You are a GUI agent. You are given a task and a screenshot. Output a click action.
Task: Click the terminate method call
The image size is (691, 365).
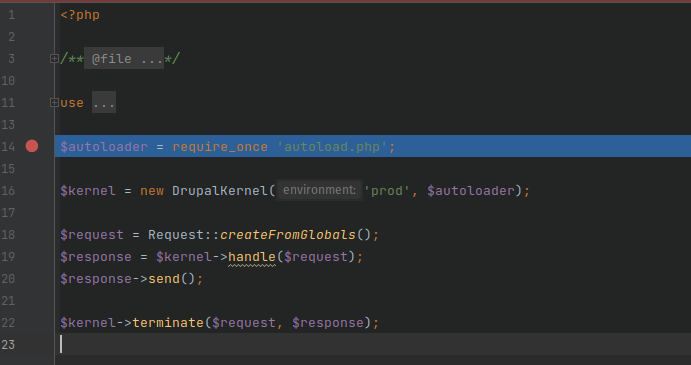click(168, 323)
